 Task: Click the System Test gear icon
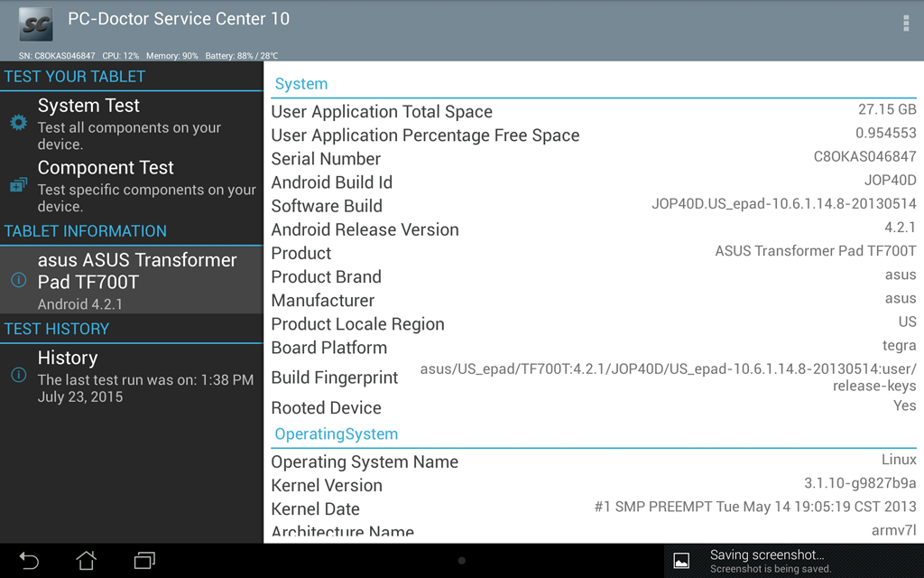pos(18,122)
